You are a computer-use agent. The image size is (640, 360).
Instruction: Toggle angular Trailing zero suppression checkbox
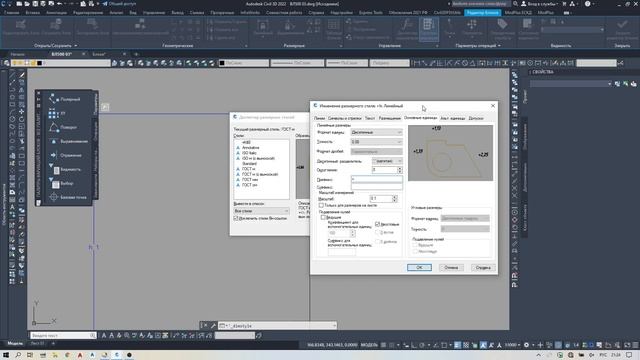[x=415, y=251]
